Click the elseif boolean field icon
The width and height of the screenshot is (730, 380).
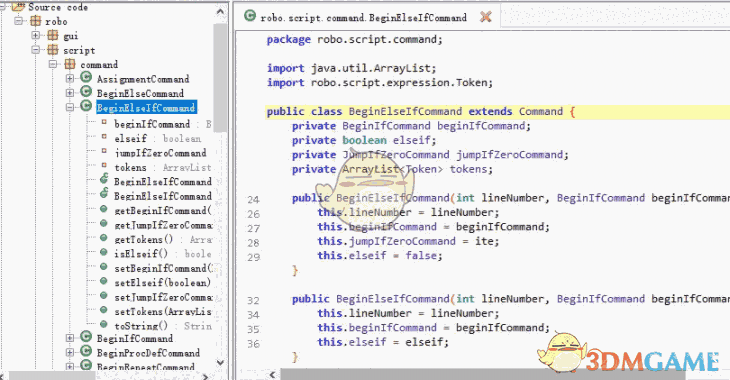[104, 136]
